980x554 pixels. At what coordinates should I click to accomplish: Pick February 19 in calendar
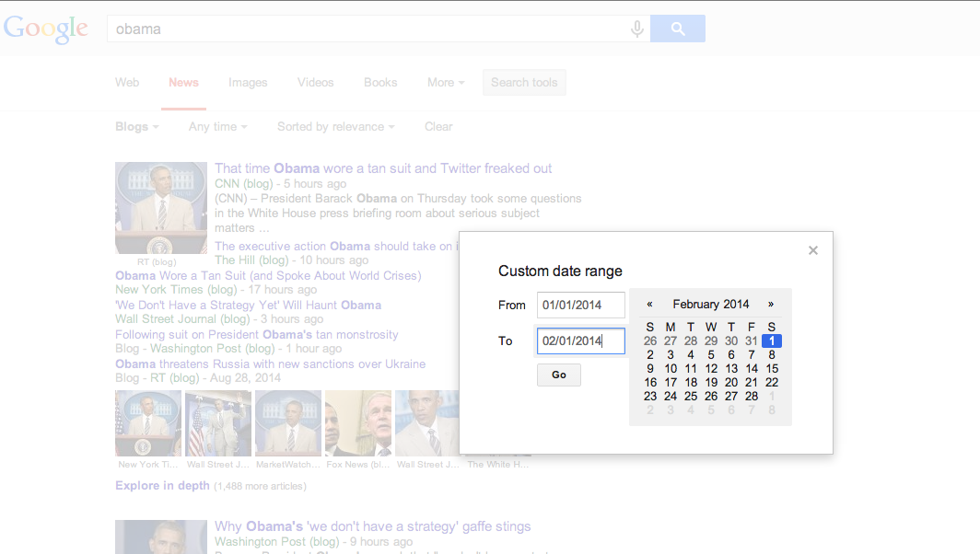[x=711, y=382]
